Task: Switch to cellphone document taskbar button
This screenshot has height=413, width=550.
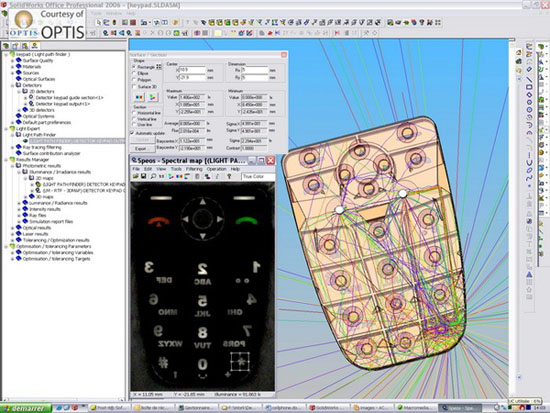Action: (x=284, y=408)
